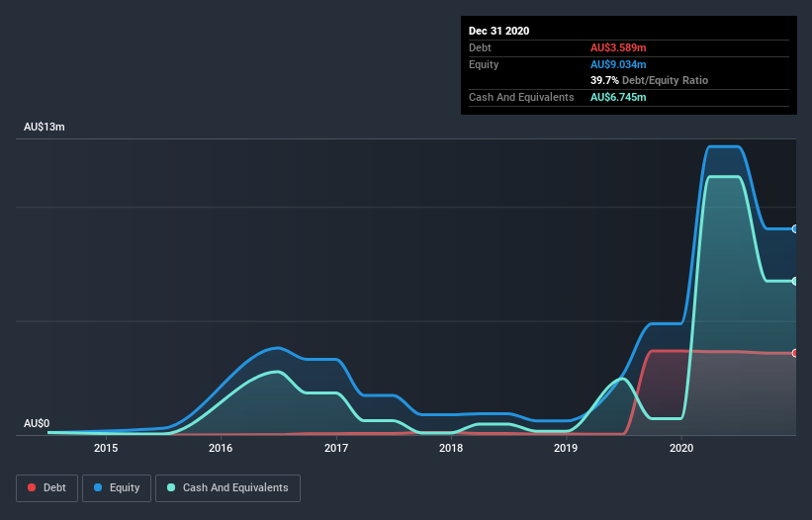Image resolution: width=812 pixels, height=520 pixels.
Task: Click the teal Cash And Equivalents legend dot
Action: point(171,487)
